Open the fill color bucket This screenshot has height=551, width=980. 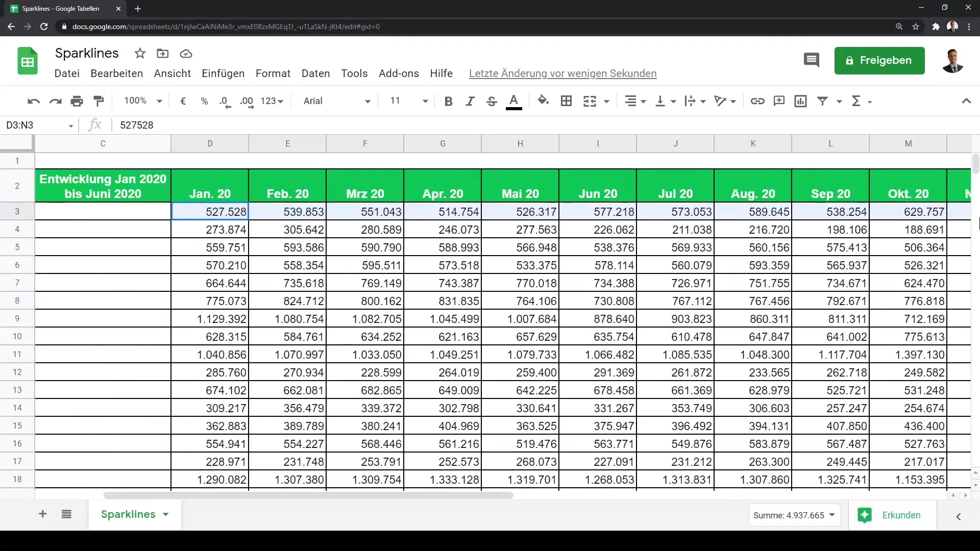click(x=543, y=101)
